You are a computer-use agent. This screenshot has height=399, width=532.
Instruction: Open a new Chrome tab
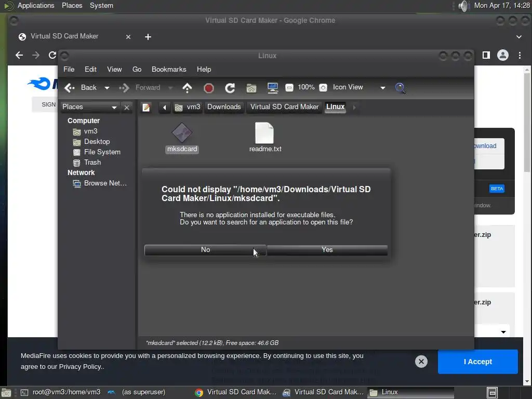(148, 37)
